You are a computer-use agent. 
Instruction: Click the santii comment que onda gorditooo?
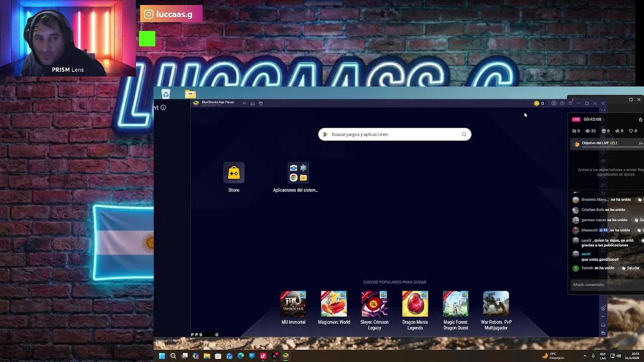[x=600, y=259]
